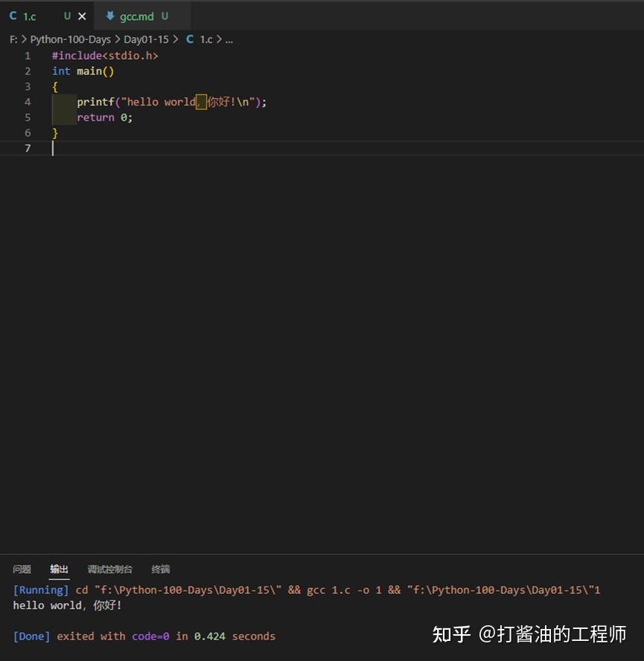Image resolution: width=644 pixels, height=661 pixels.
Task: Place the cursor on the return 0 line
Action: [x=104, y=117]
